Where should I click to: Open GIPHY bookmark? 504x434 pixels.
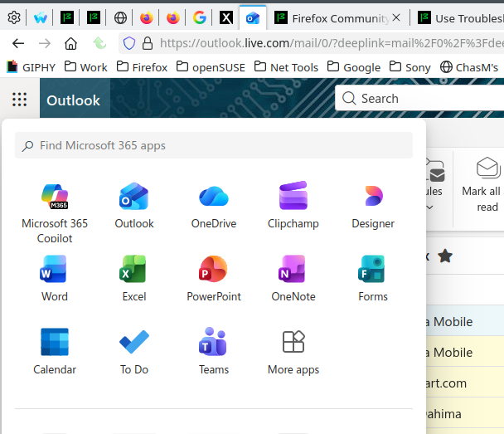click(x=31, y=67)
